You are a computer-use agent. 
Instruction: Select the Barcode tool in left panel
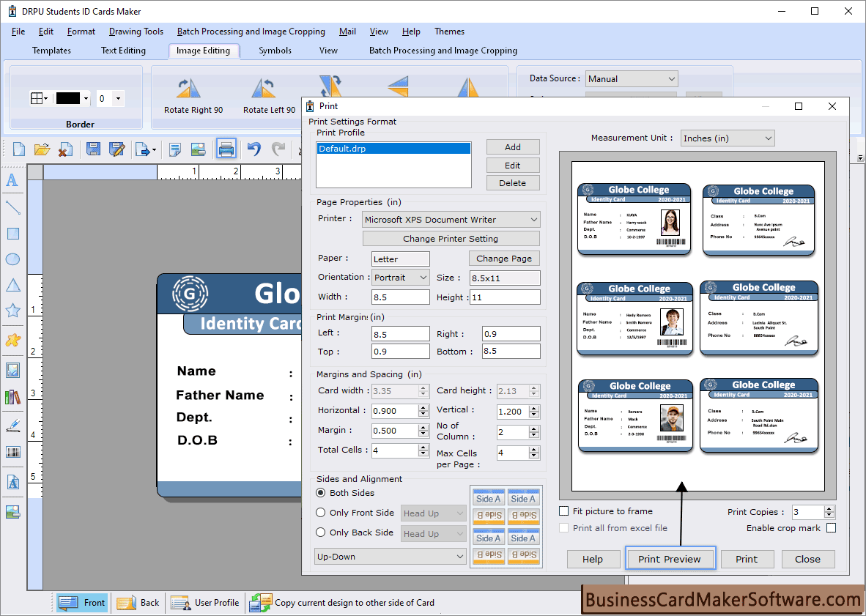click(12, 452)
